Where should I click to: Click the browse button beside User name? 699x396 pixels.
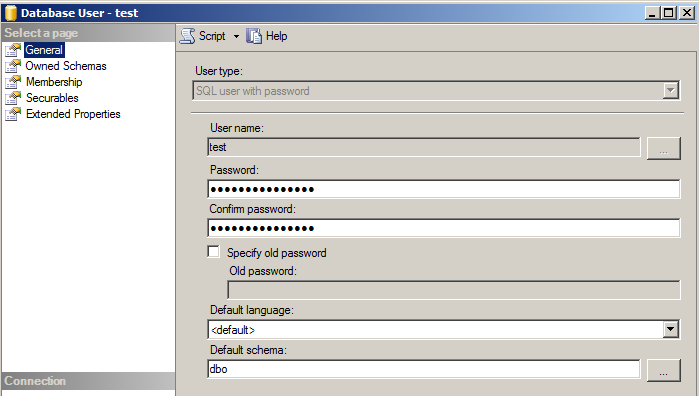click(x=663, y=148)
